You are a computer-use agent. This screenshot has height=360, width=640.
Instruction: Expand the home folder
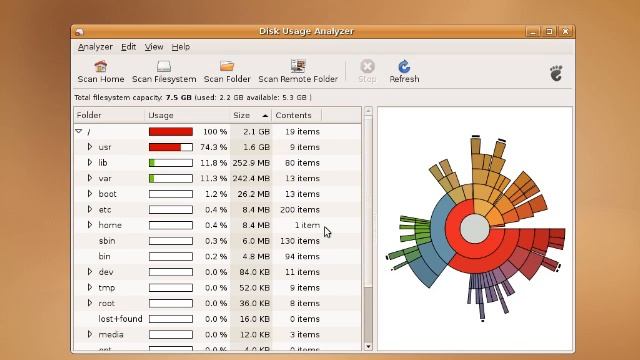click(90, 225)
